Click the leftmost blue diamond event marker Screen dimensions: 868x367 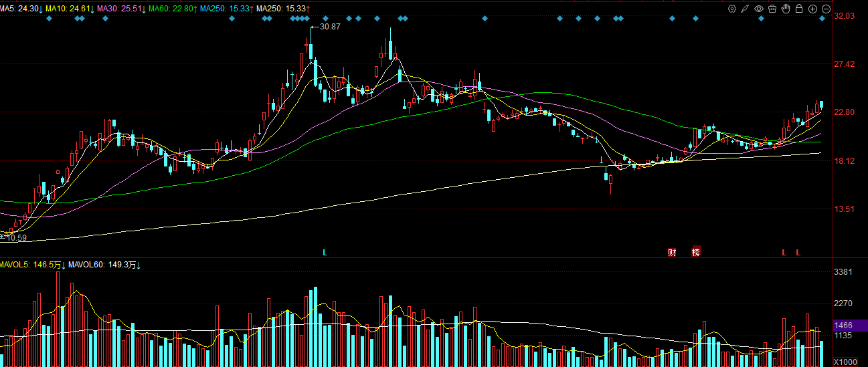tap(49, 18)
